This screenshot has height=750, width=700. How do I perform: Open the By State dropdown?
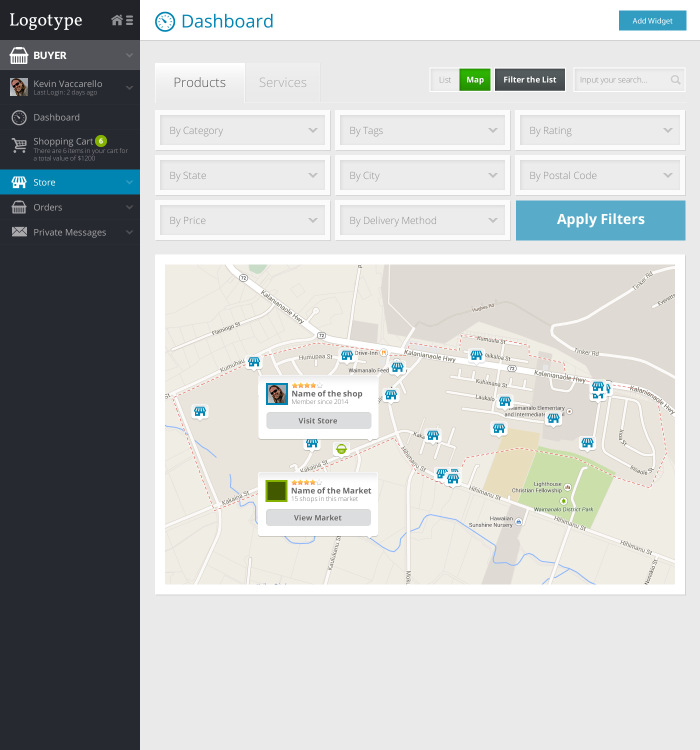pyautogui.click(x=242, y=175)
